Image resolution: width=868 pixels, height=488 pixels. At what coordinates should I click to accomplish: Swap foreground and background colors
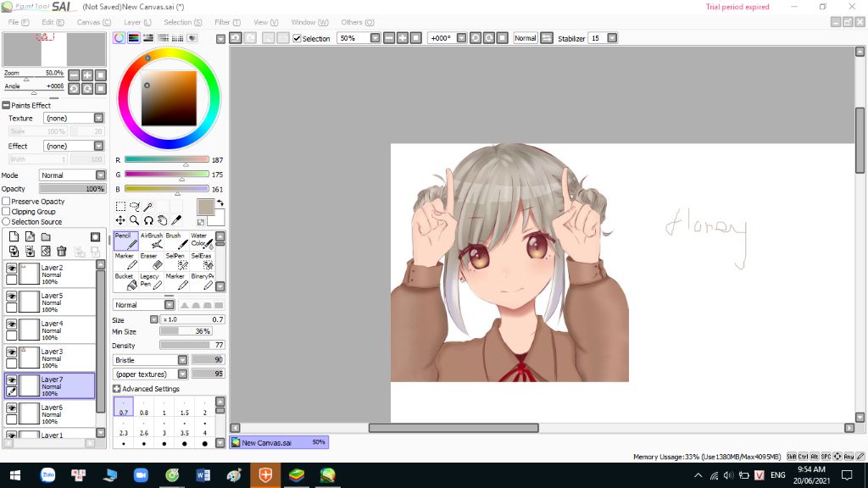220,203
